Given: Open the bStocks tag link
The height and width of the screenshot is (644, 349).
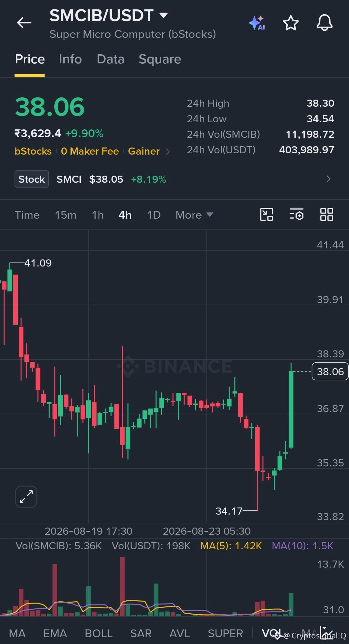Looking at the screenshot, I should [33, 151].
